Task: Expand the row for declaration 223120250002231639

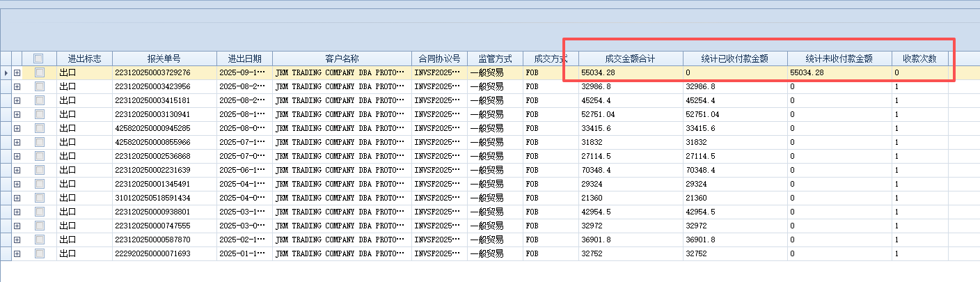Action: 17,170
